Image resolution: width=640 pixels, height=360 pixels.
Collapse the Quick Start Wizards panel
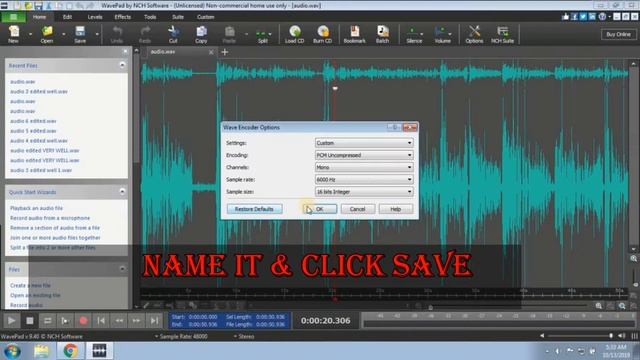(x=122, y=191)
